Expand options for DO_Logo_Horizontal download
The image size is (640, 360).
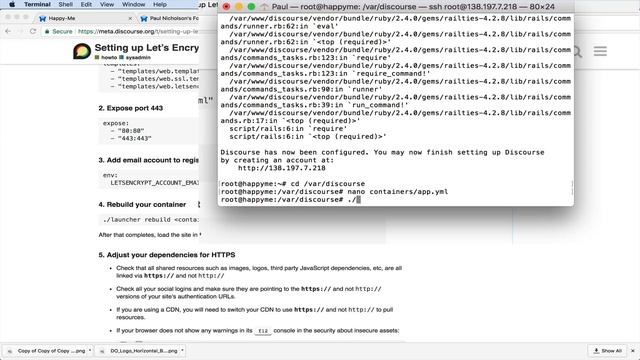182,350
